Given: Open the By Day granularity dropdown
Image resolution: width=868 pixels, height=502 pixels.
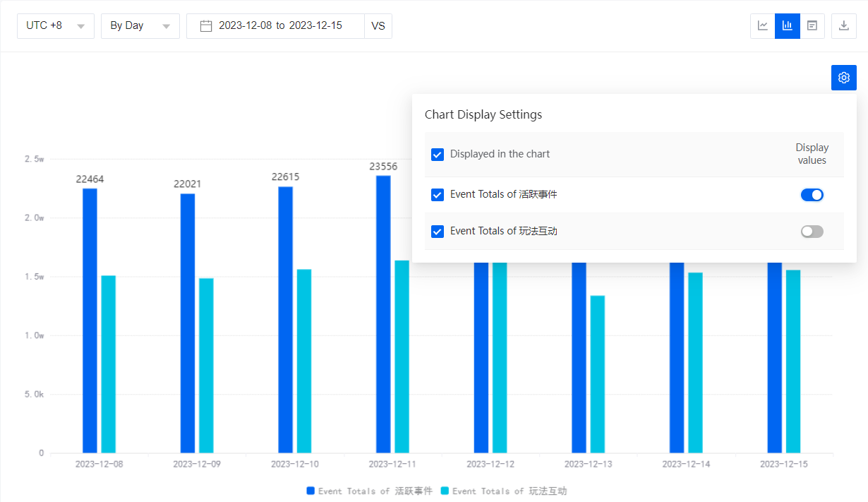Looking at the screenshot, I should click(x=140, y=25).
